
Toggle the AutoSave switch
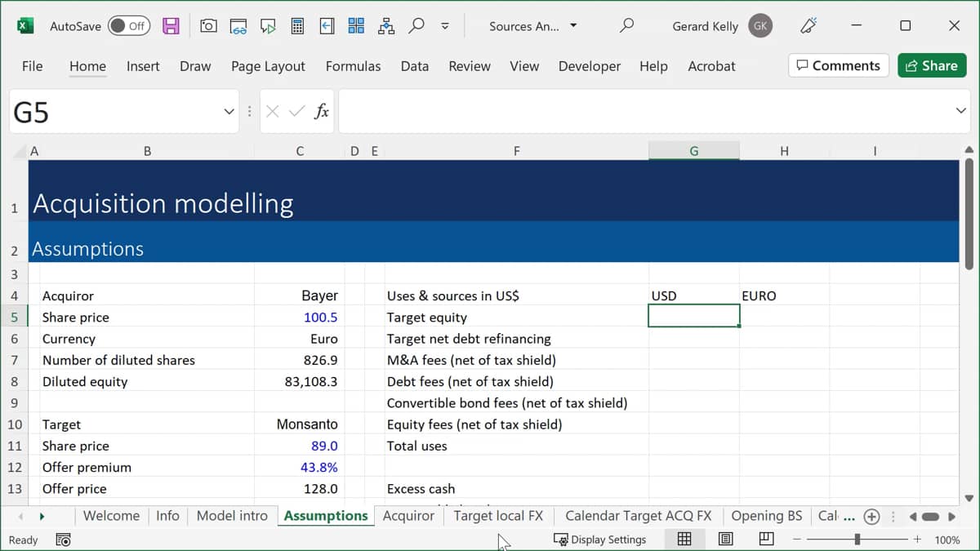[129, 26]
